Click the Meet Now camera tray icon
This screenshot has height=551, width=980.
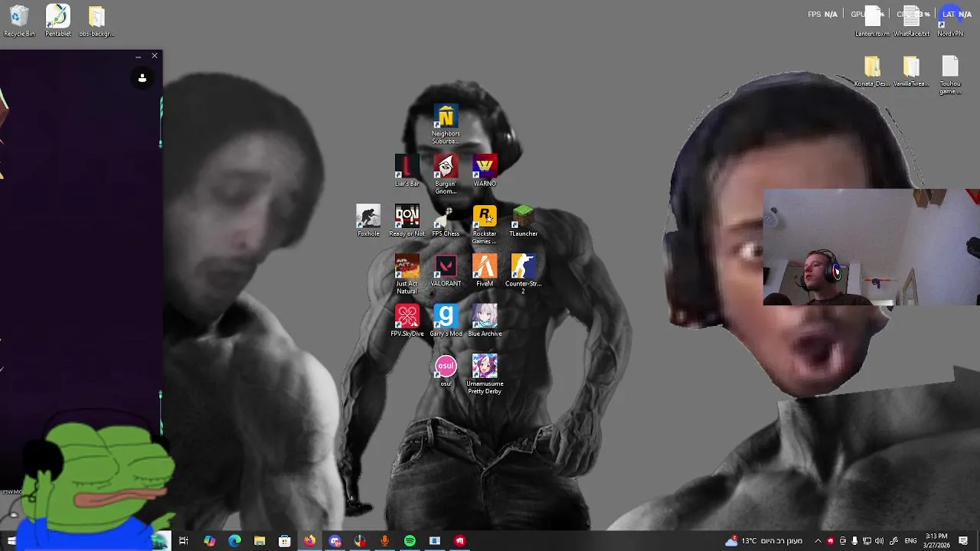tap(842, 541)
